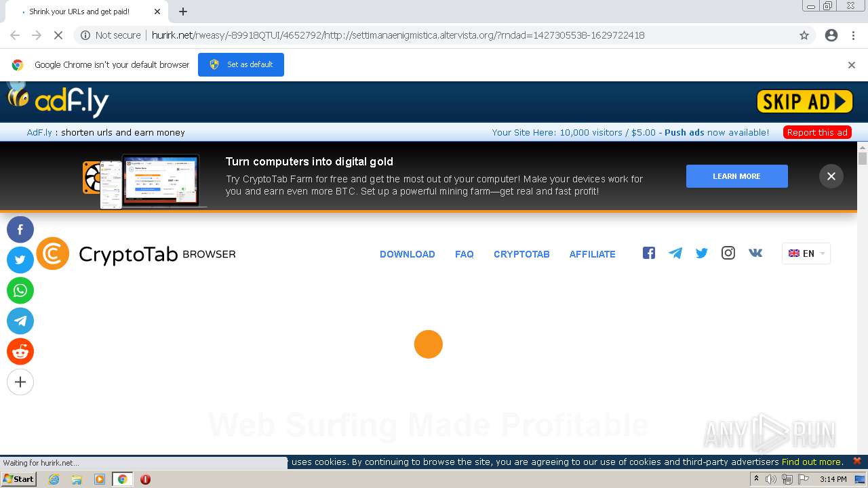Open Internet Explorer from taskbar

(x=54, y=479)
